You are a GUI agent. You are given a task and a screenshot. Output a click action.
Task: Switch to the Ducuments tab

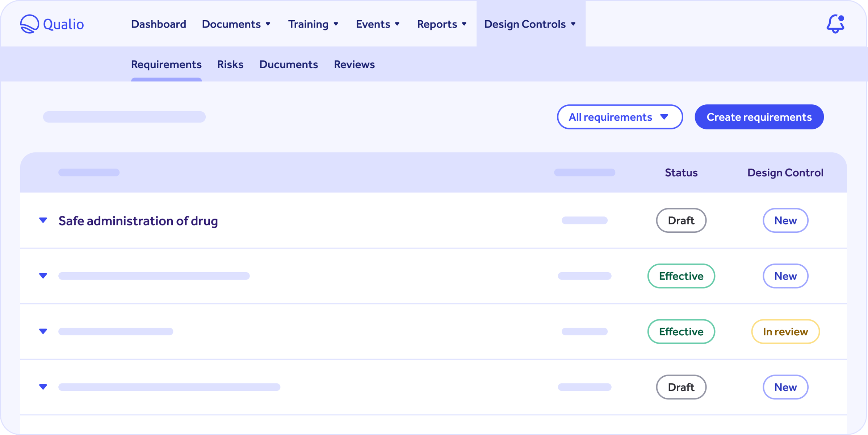tap(288, 65)
